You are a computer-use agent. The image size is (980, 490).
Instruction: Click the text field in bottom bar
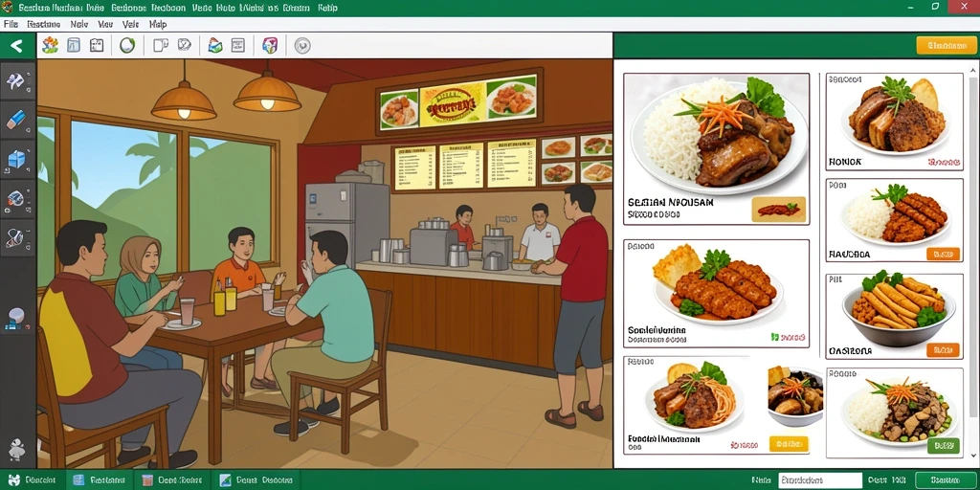tap(820, 480)
